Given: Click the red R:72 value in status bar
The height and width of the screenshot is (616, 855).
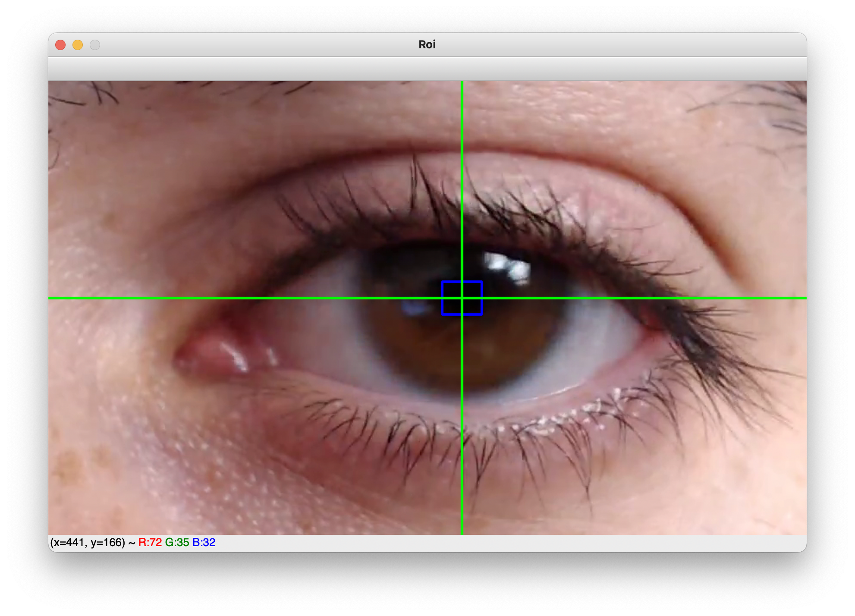Looking at the screenshot, I should pos(150,543).
